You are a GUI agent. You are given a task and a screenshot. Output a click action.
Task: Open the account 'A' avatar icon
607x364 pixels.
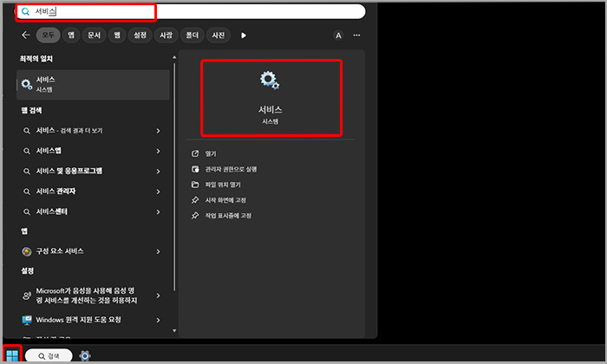[338, 36]
